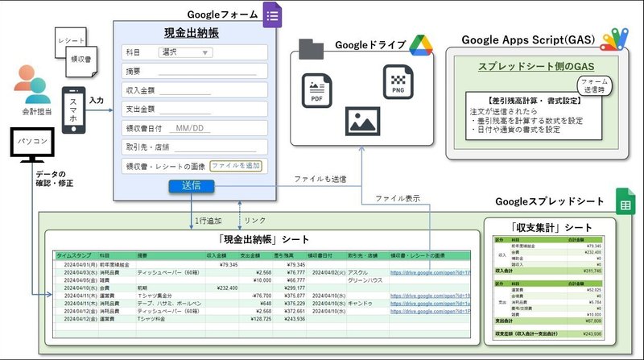Open the Drive link in Tシャツ集金分 row

431,296
